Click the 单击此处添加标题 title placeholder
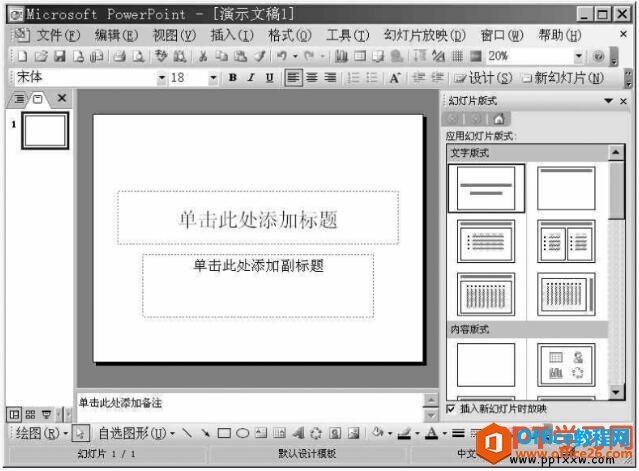Screen dimensions: 639x471 (x=258, y=218)
